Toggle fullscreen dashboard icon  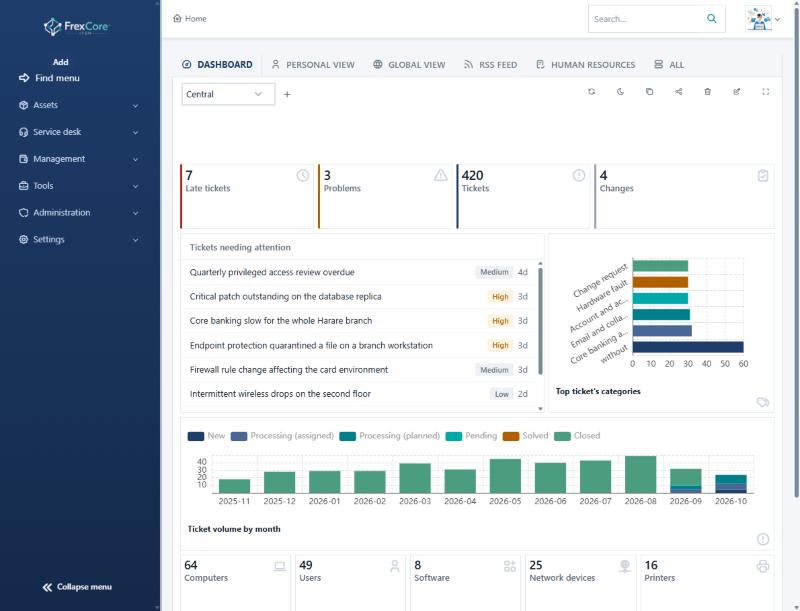(x=765, y=92)
